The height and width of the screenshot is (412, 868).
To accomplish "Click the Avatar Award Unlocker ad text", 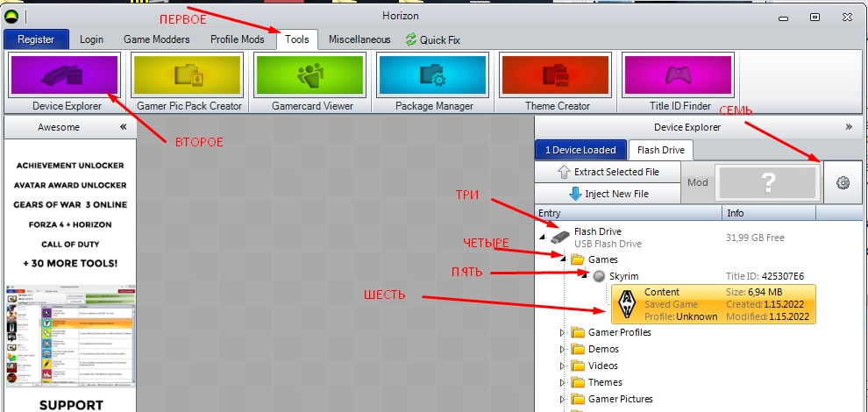I will (x=70, y=185).
